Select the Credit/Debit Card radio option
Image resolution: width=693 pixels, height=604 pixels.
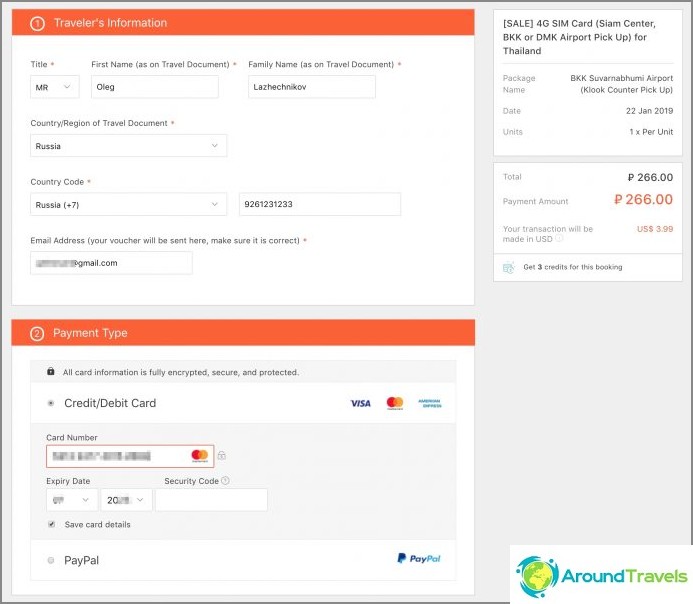[x=51, y=403]
